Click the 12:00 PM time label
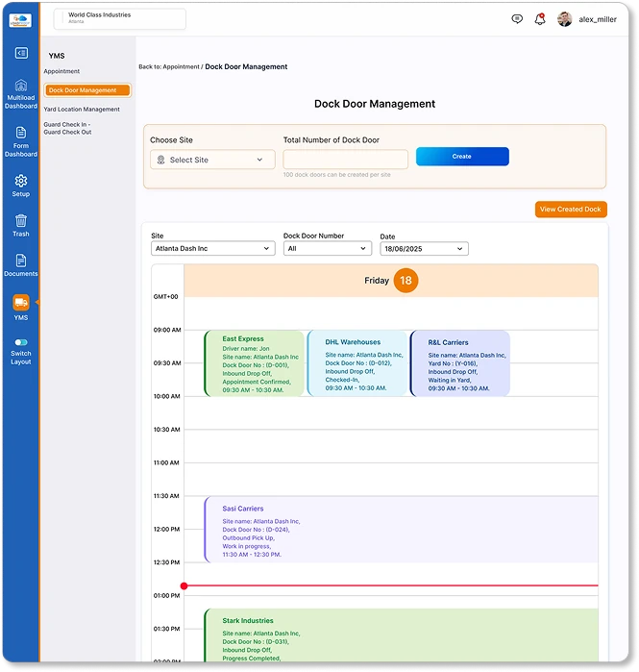This screenshot has width=639, height=672. click(166, 530)
